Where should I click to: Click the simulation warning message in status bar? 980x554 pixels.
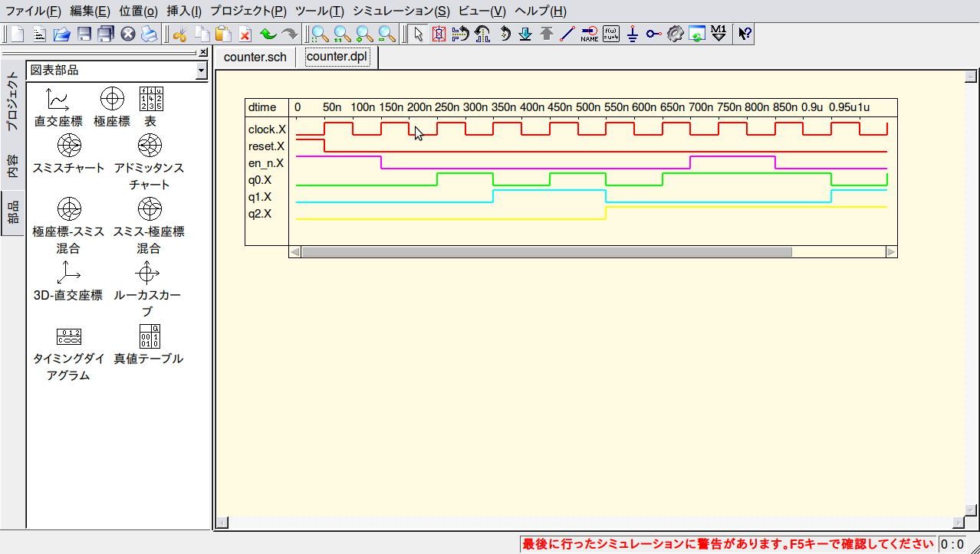[x=727, y=544]
